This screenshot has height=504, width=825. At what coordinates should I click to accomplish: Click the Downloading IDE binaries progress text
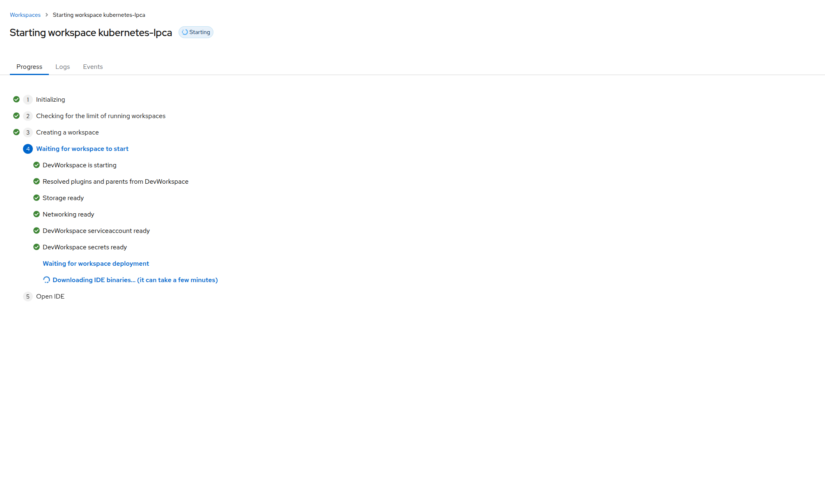(135, 280)
